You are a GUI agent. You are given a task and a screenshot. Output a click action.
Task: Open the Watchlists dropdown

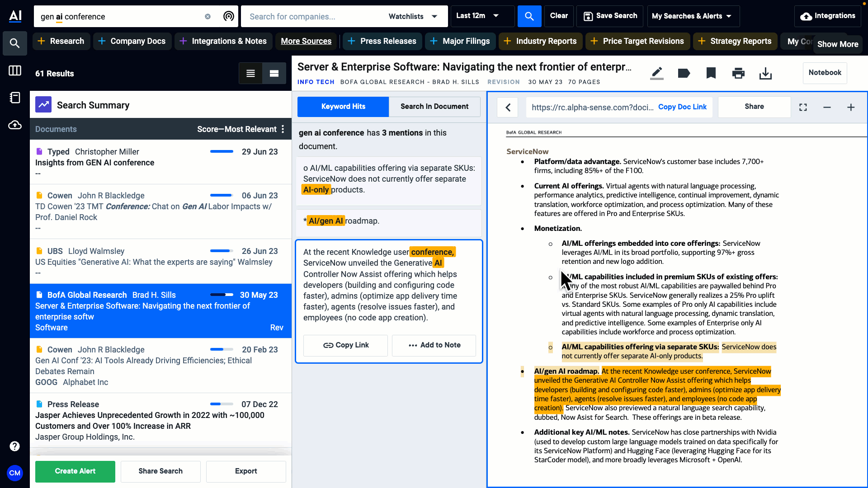413,16
